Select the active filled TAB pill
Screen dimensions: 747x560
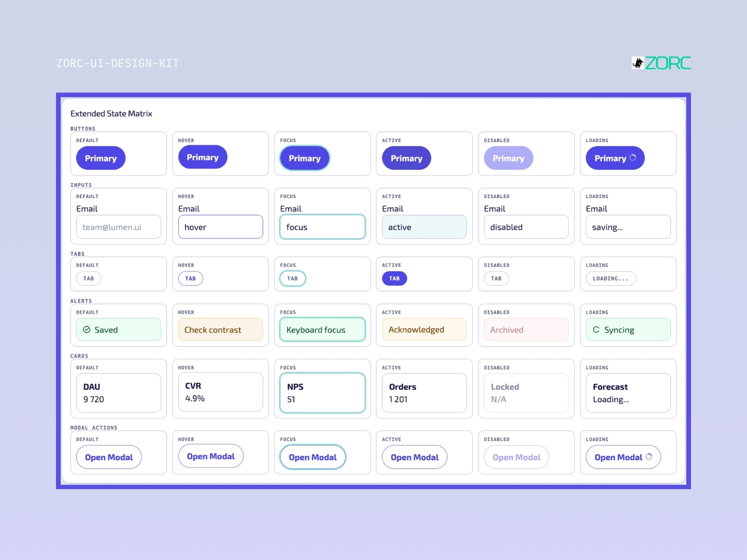pos(395,279)
